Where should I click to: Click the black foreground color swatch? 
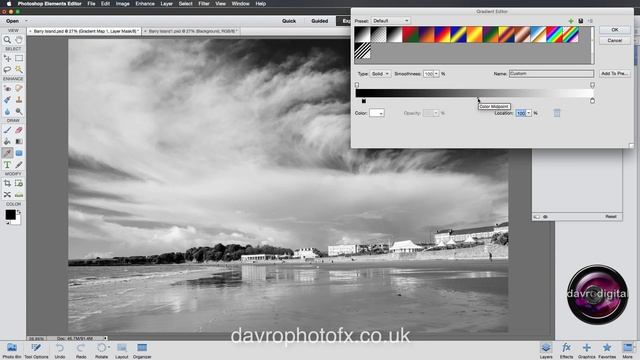pos(10,215)
